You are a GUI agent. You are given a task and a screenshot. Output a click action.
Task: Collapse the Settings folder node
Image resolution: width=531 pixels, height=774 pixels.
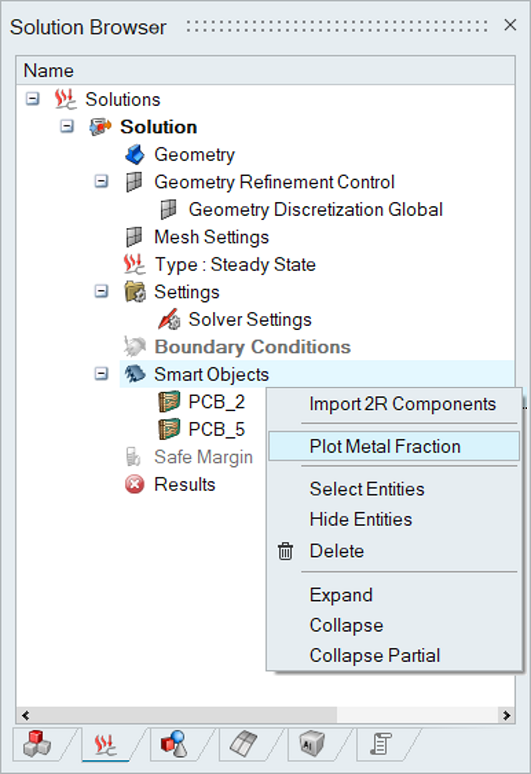(x=101, y=292)
